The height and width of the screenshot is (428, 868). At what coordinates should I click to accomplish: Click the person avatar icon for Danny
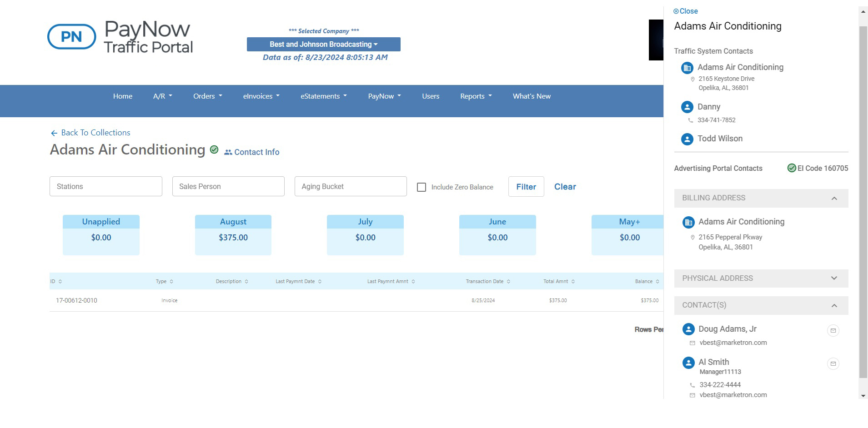pos(687,107)
